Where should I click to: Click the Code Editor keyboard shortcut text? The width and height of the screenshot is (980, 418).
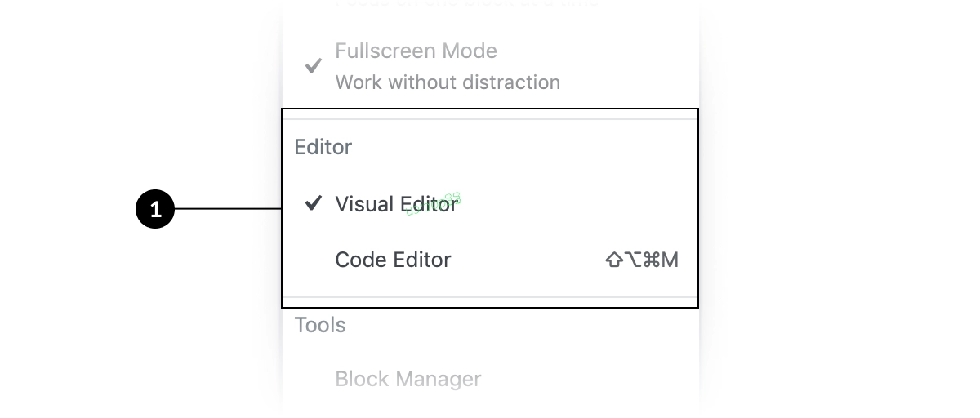[642, 260]
